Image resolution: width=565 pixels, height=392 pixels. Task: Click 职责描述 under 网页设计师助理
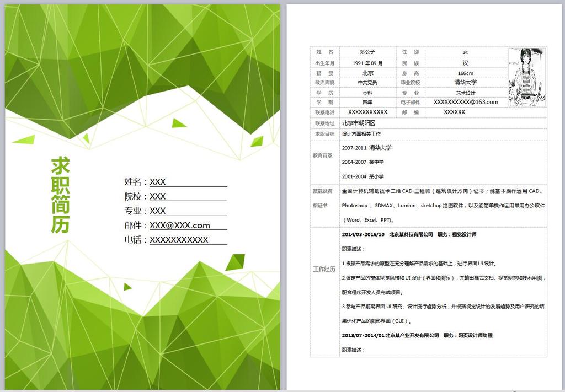click(353, 350)
